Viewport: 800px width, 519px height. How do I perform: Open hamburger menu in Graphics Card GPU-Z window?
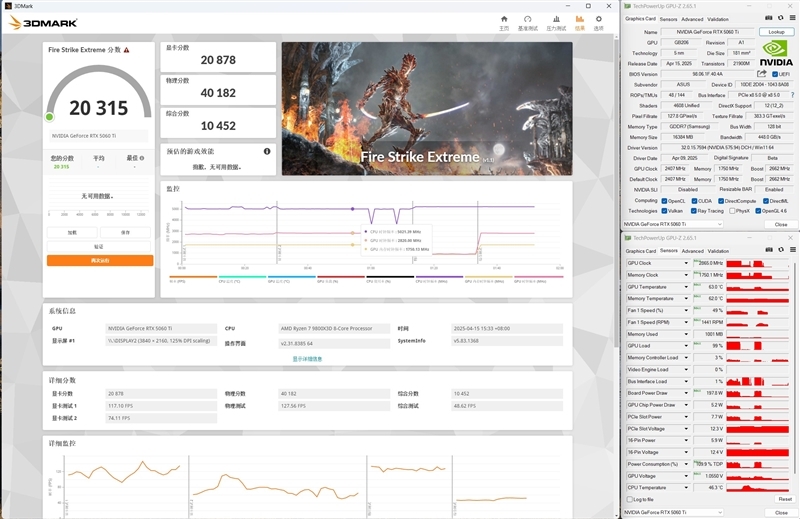tap(792, 18)
